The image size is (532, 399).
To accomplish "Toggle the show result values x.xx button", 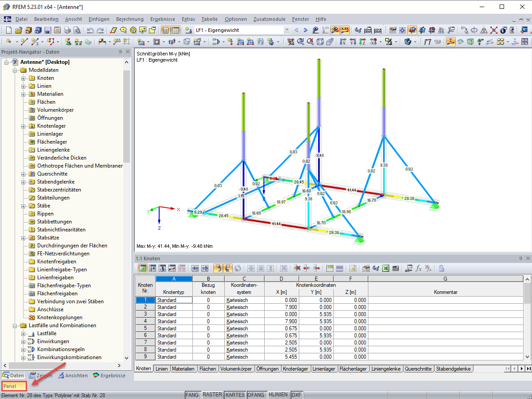I will tap(345, 30).
